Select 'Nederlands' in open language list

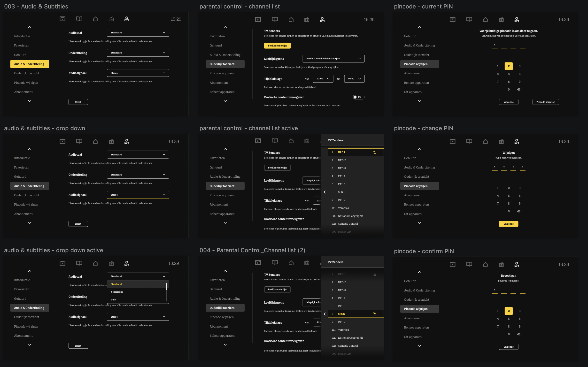pos(117,292)
